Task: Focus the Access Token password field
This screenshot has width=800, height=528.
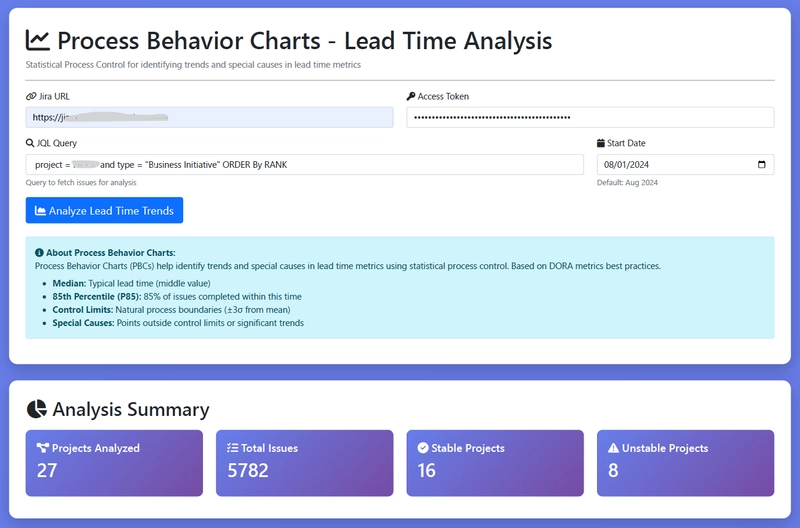Action: pos(590,117)
